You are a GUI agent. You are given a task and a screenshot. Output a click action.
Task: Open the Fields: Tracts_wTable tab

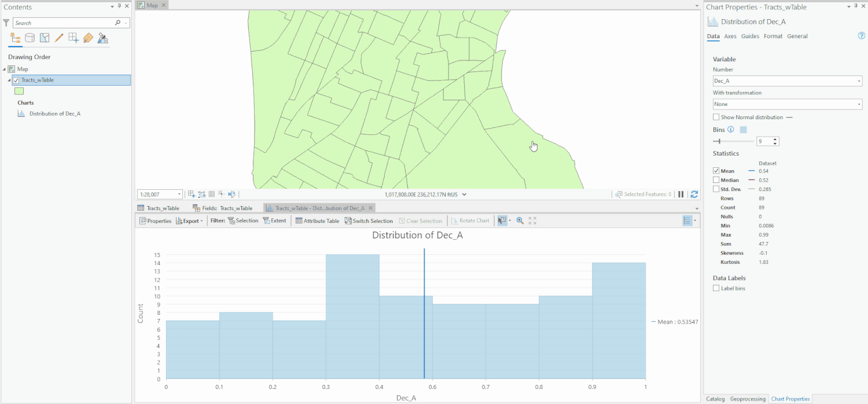223,208
